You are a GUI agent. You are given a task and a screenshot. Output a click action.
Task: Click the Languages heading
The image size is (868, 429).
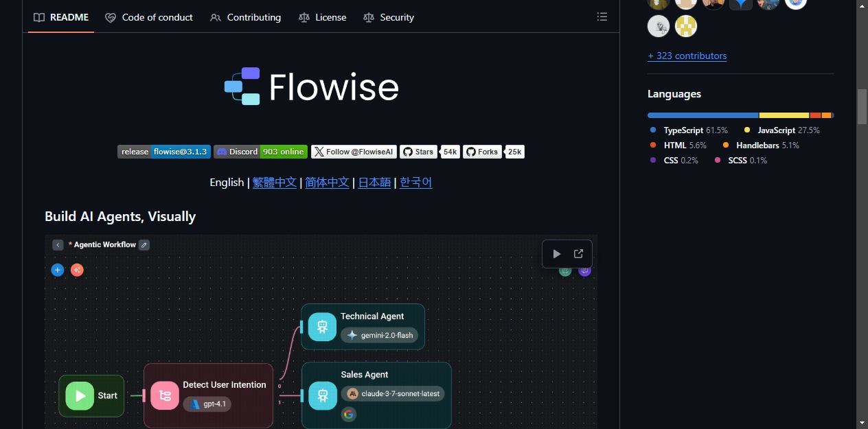(x=674, y=94)
